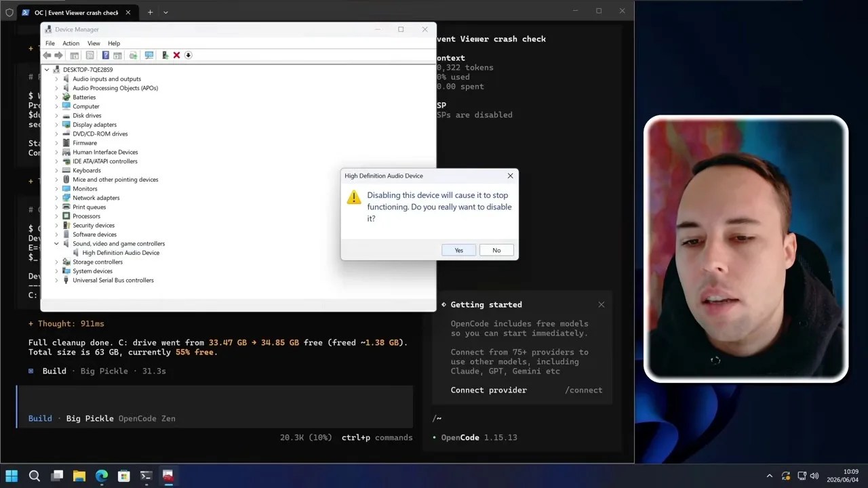Click the Properties toolbar icon in Device Manager
The height and width of the screenshot is (488, 868).
(x=90, y=55)
